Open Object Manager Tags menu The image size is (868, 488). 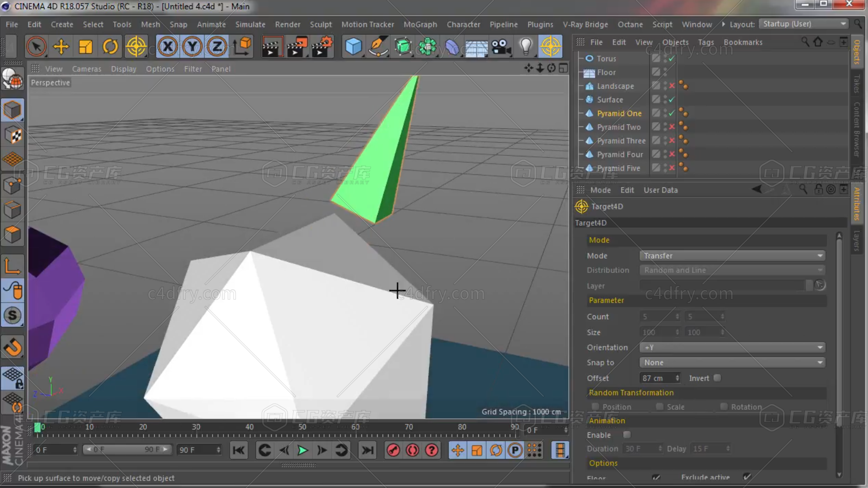706,42
